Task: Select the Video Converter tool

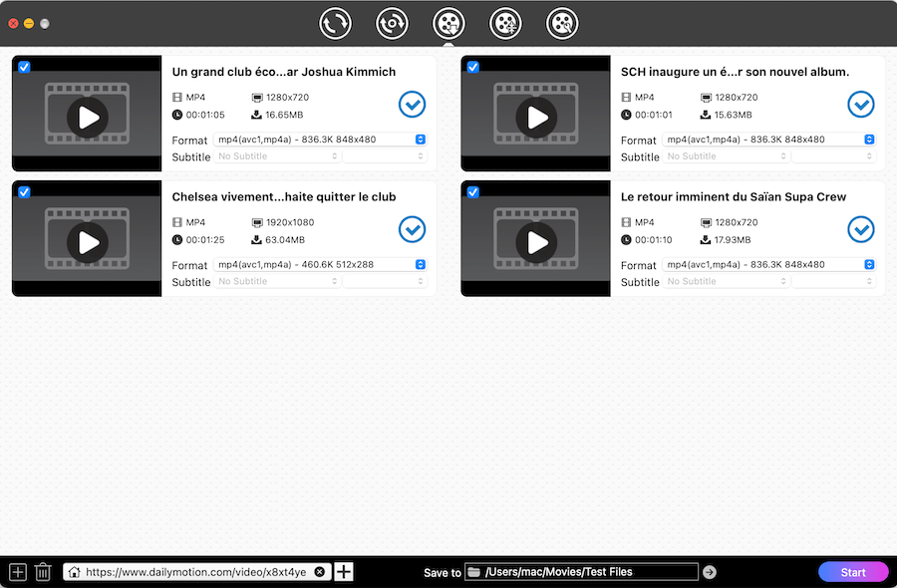Action: pyautogui.click(x=335, y=23)
